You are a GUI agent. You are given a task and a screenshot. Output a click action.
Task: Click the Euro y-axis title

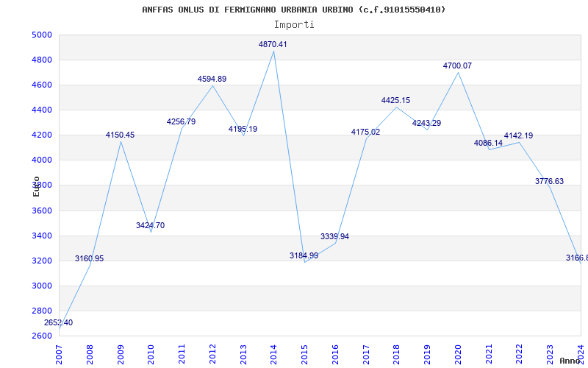click(x=36, y=186)
